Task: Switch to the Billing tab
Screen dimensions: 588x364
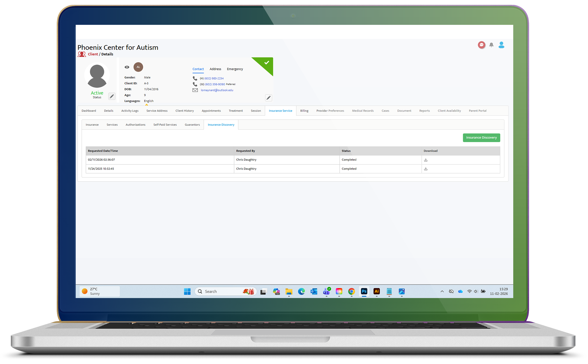Action: pos(304,111)
